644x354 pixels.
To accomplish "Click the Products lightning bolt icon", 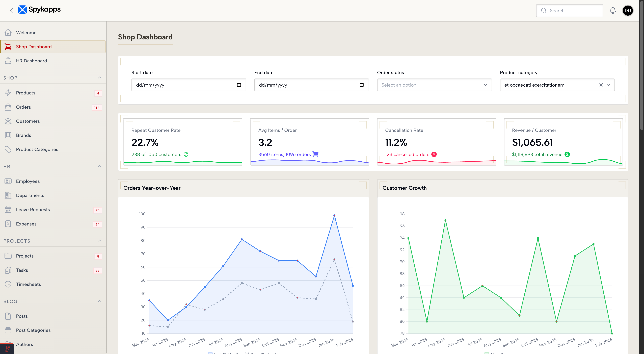I will (x=8, y=93).
